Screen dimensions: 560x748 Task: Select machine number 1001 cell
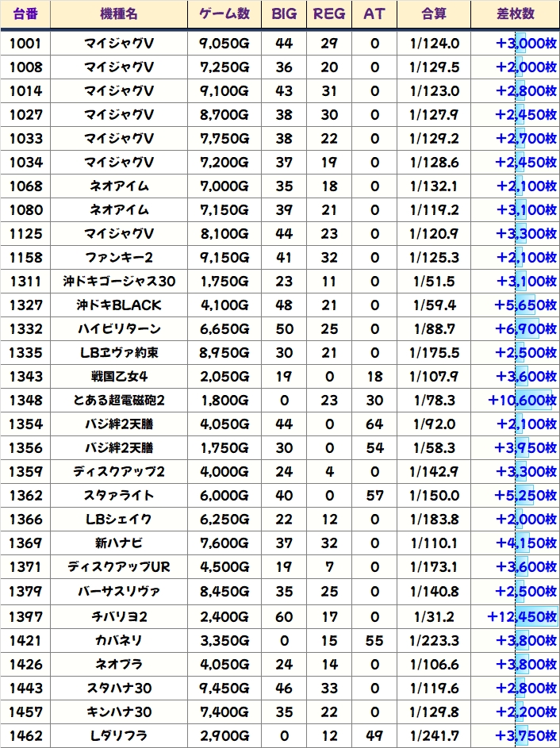point(25,44)
